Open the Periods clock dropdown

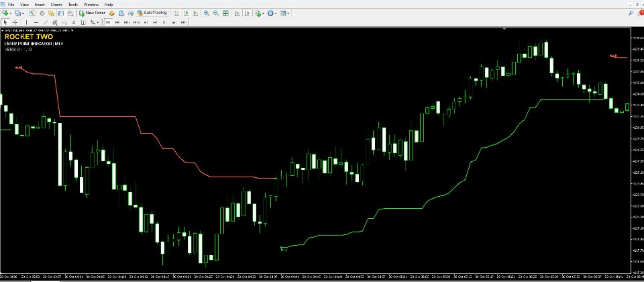(x=272, y=13)
